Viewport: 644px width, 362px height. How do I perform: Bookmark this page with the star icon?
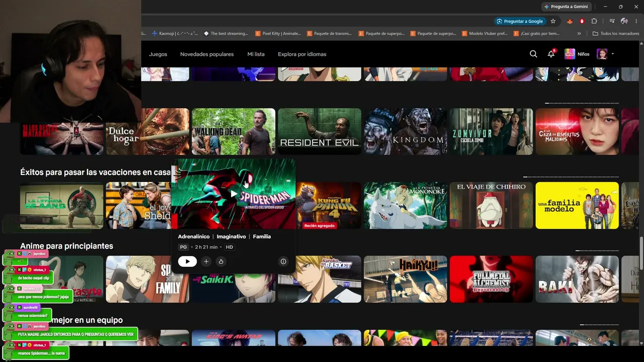553,21
